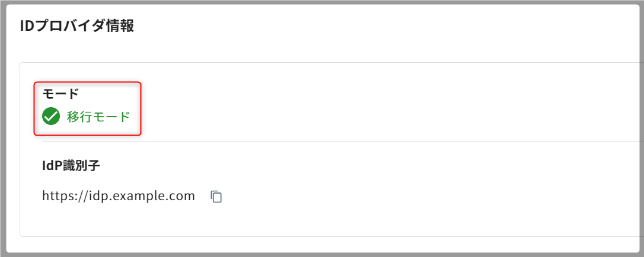Click the https://idp.example.com URL text
Image resolution: width=644 pixels, height=257 pixels.
pyautogui.click(x=119, y=196)
